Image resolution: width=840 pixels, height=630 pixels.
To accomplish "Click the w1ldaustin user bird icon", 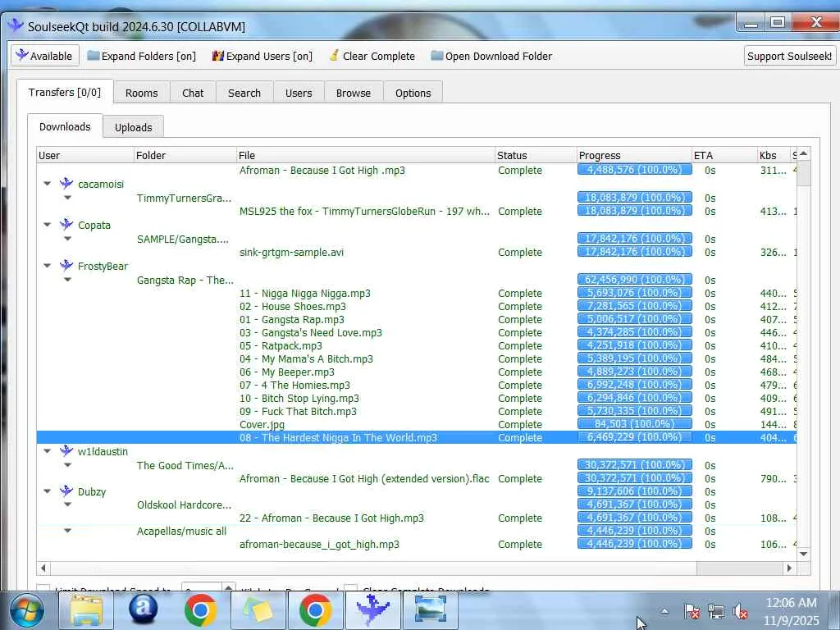I will (x=66, y=450).
